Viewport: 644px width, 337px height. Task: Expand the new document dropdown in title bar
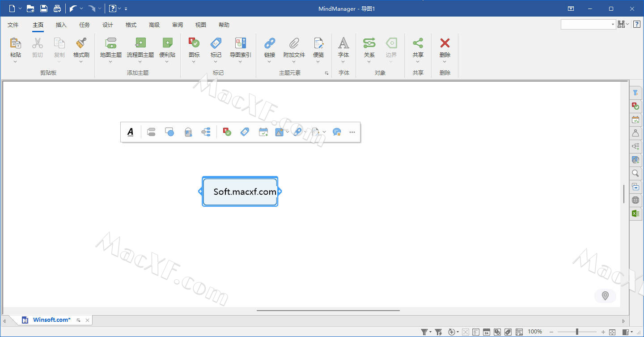(21, 9)
